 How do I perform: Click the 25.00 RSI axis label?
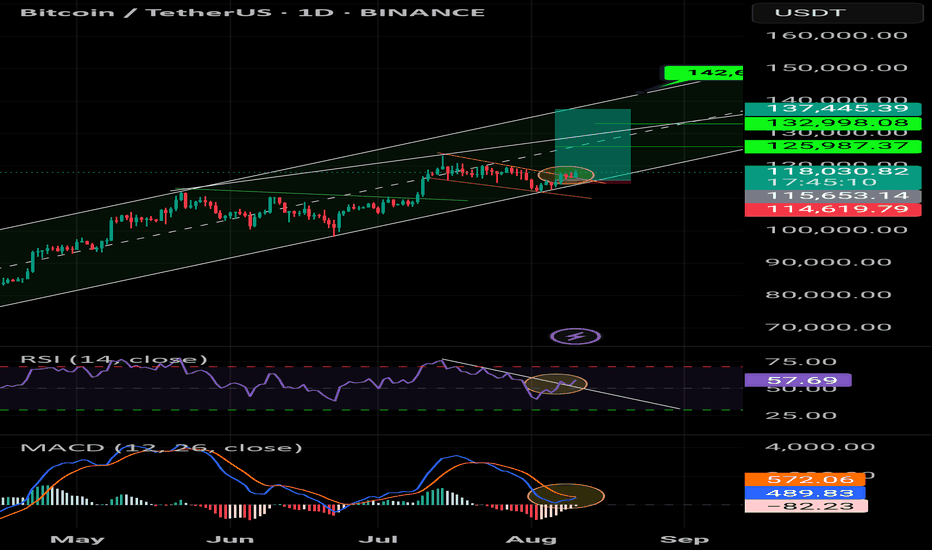801,416
